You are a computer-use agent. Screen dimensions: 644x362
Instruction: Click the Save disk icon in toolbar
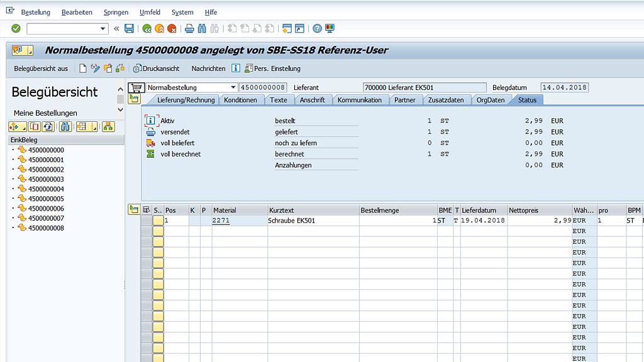[129, 28]
